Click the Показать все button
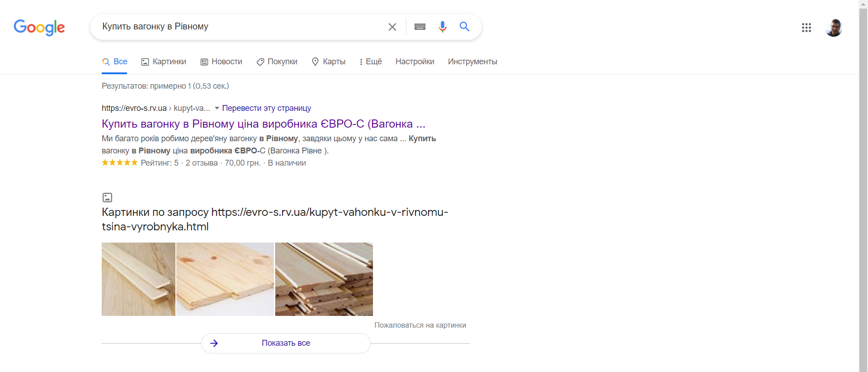 pos(286,343)
